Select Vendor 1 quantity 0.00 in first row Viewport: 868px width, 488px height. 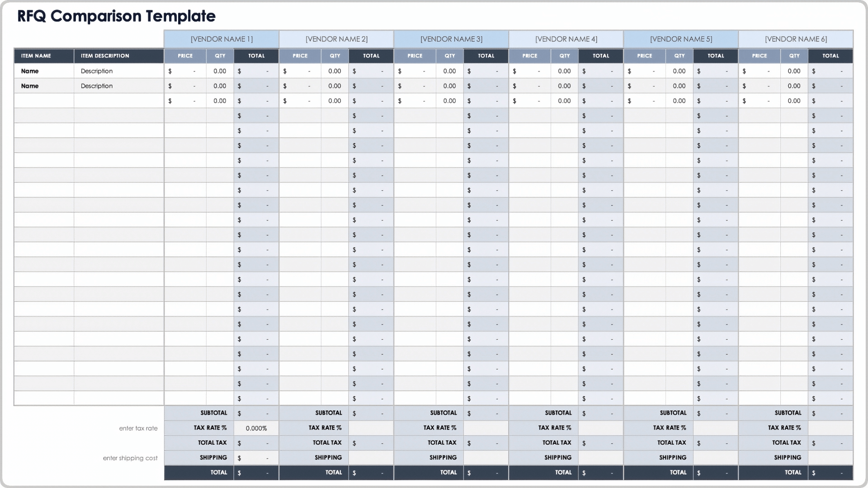point(220,71)
